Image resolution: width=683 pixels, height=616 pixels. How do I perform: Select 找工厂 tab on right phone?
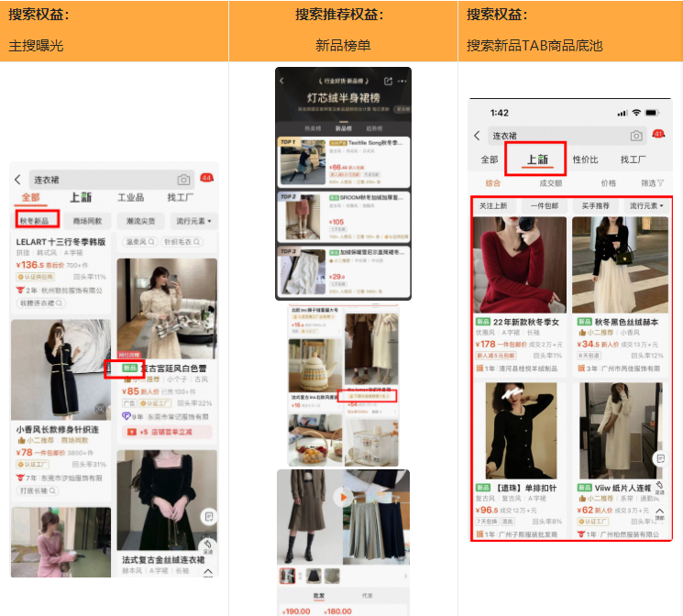[633, 159]
